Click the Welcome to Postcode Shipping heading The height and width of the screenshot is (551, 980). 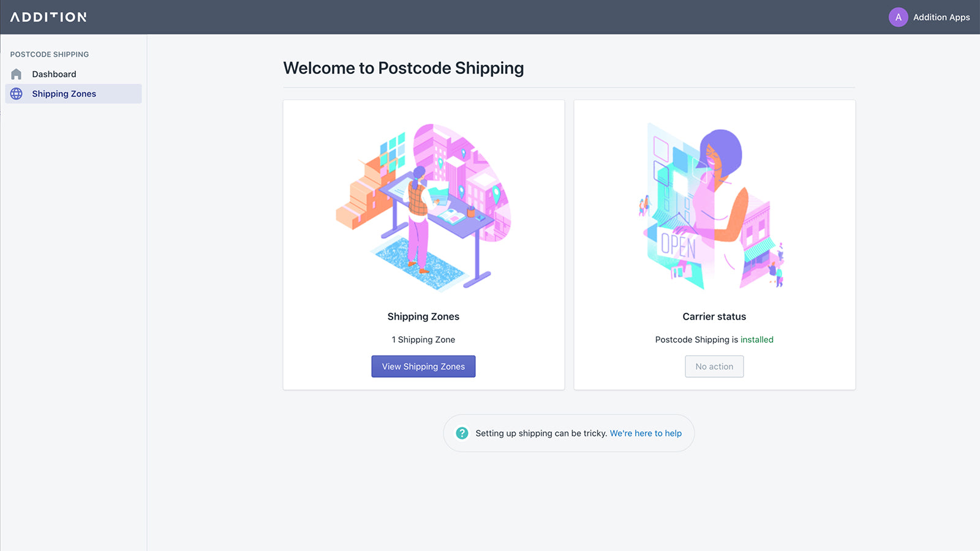403,68
